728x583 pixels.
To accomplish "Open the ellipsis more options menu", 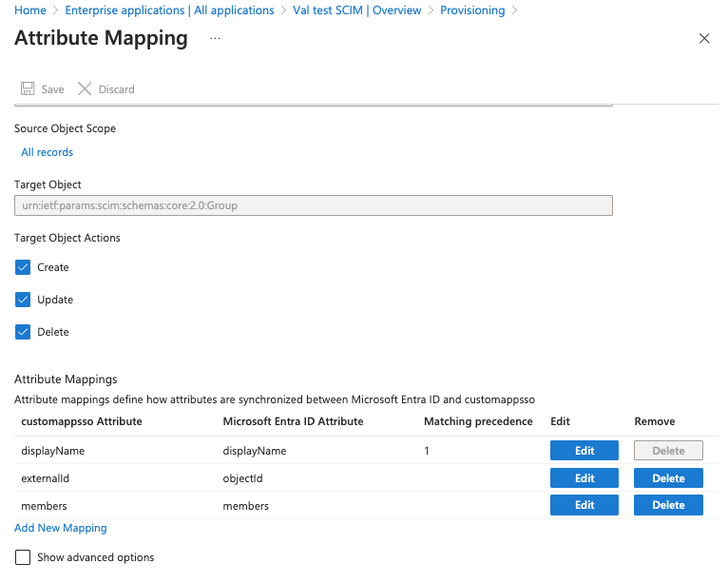I will (215, 39).
